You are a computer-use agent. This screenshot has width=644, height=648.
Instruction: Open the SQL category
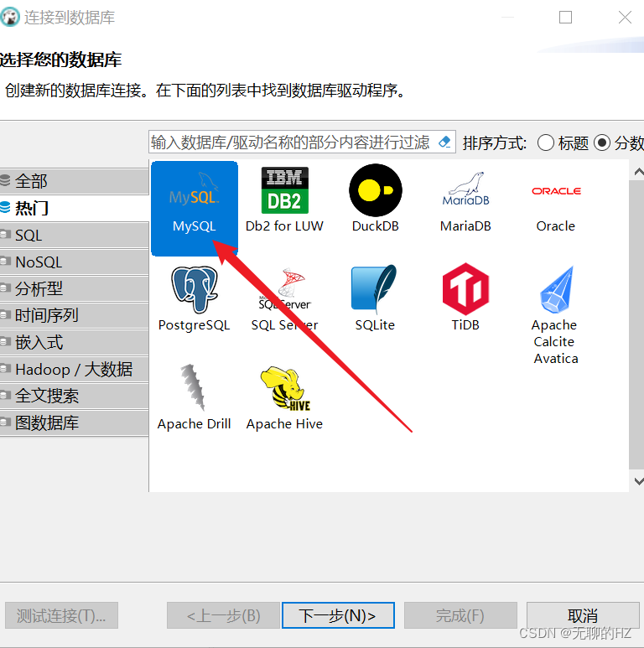[75, 236]
